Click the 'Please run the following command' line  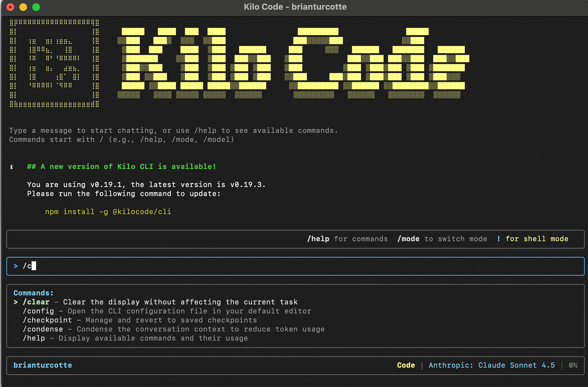point(124,193)
